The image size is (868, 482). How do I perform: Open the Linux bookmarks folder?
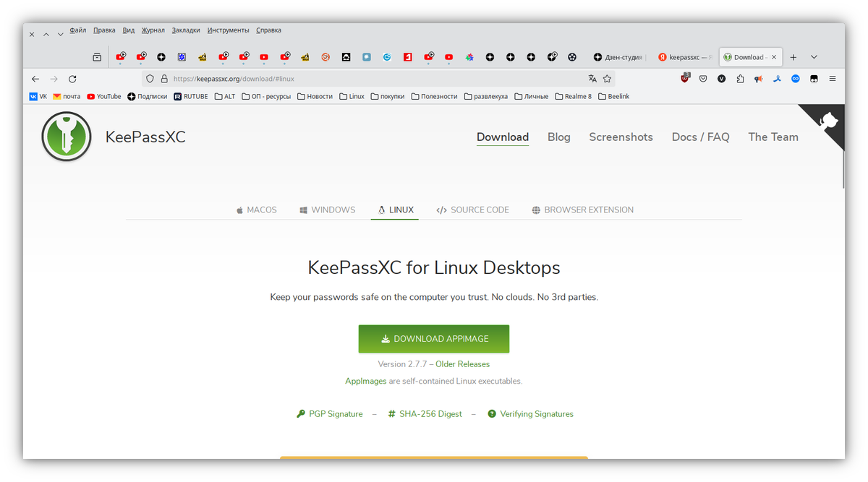tap(352, 96)
